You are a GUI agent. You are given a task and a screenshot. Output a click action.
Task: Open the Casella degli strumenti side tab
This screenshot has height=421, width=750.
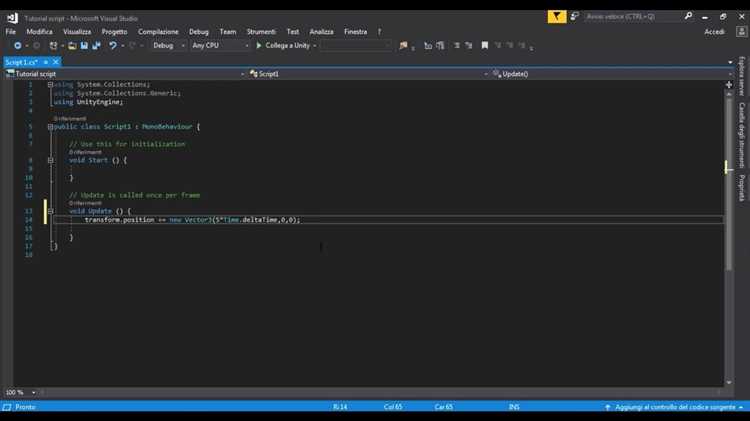742,135
